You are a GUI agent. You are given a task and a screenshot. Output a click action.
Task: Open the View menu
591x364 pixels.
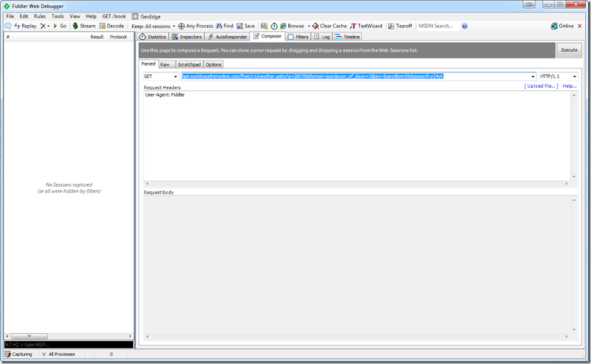(75, 16)
